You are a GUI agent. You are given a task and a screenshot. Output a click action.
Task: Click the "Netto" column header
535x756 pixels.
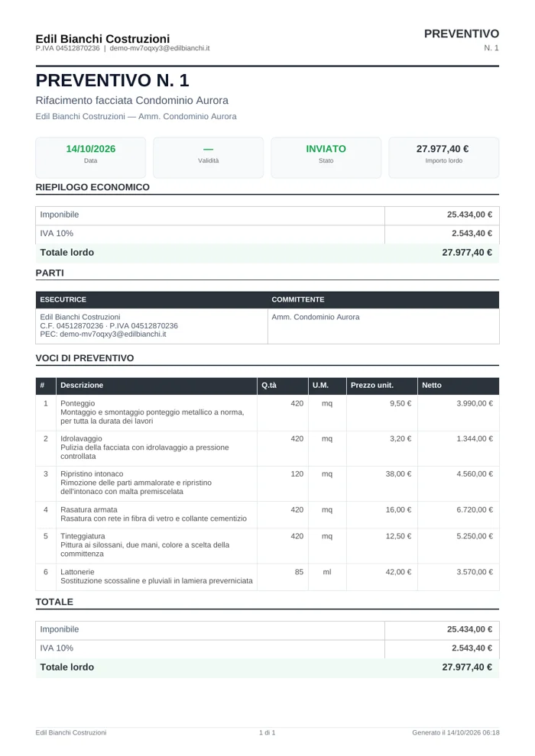tap(432, 385)
